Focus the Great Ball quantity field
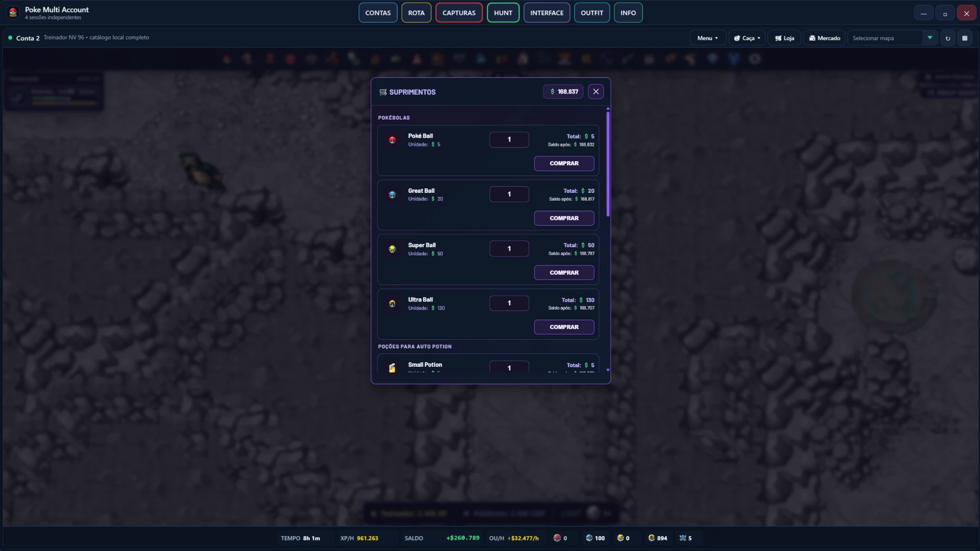Screen dimensions: 980x551 pyautogui.click(x=509, y=194)
